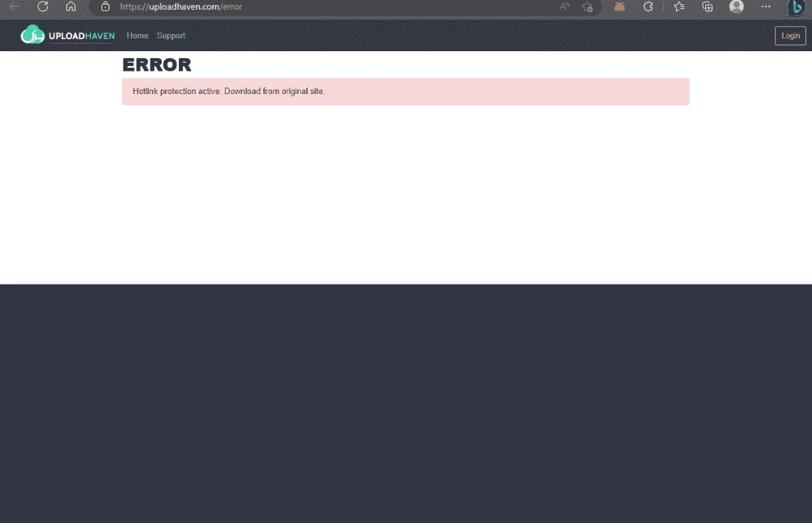Click the UploadHaven cloud logo
The width and height of the screenshot is (812, 523).
click(32, 35)
